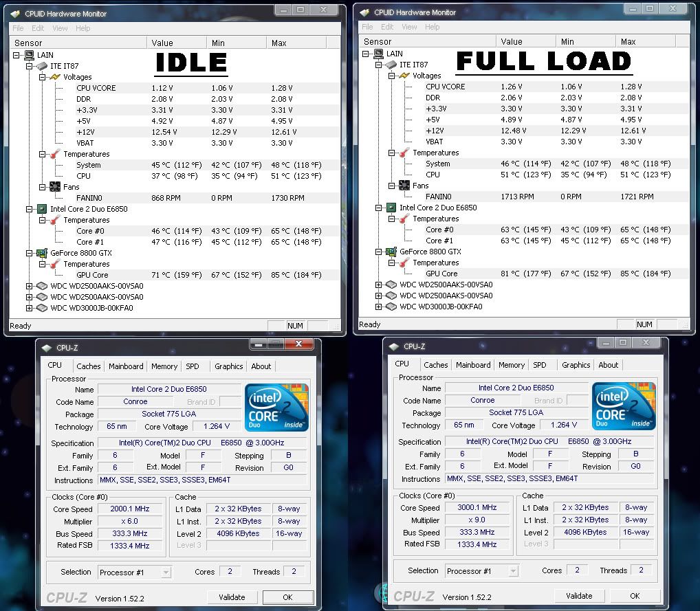Screen dimensions: 700x611
Task: Click Intel Core 2 Duo E6850 icon in full load monitor
Action: [x=391, y=208]
